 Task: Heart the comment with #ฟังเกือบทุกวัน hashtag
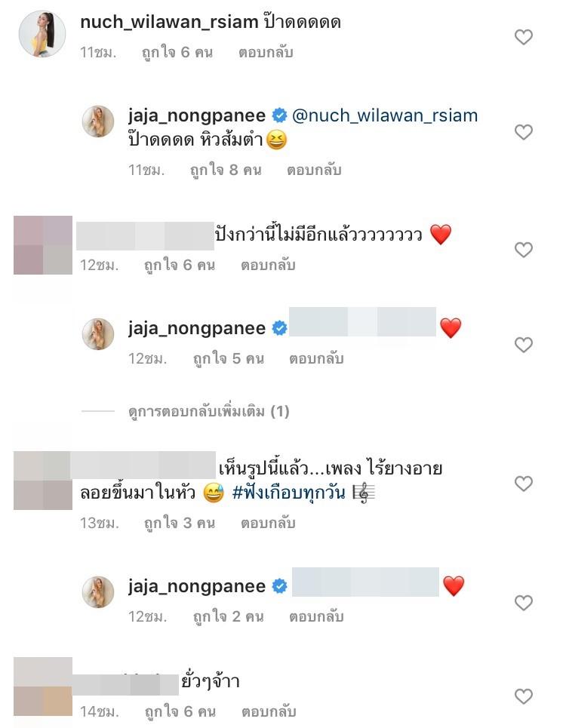(x=523, y=484)
